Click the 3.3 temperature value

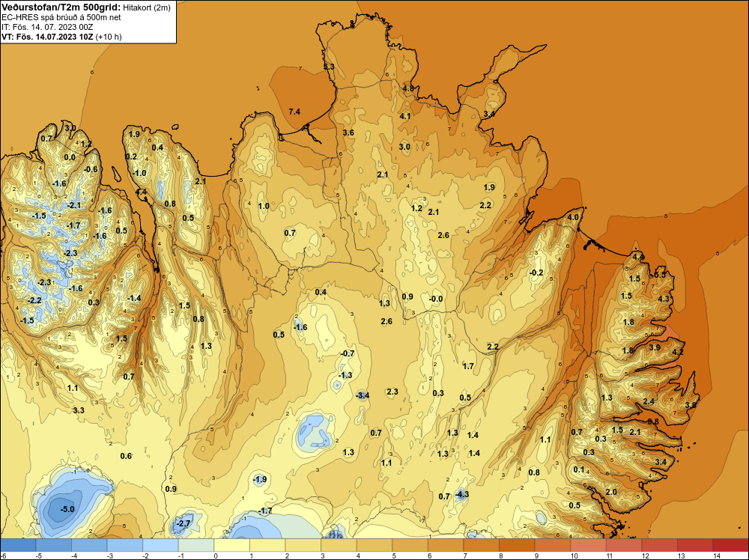click(79, 410)
